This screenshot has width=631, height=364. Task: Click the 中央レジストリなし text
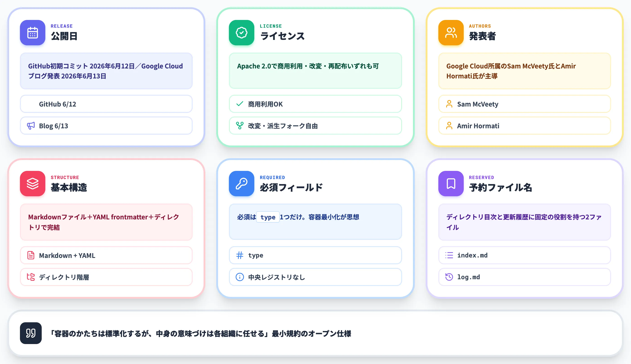tap(277, 277)
